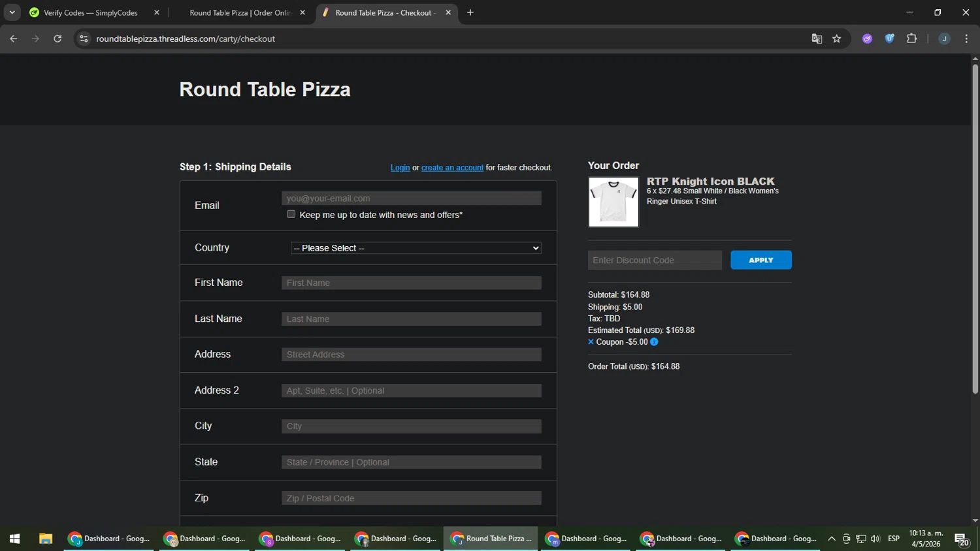Screen dimensions: 980x551
Task: Remove the coupon with X icon
Action: click(x=591, y=342)
